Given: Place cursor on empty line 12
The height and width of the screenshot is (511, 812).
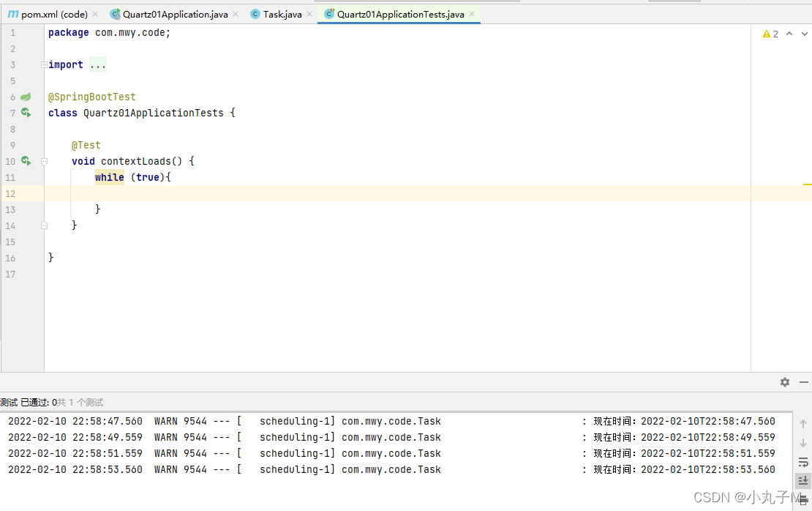Looking at the screenshot, I should click(x=397, y=193).
